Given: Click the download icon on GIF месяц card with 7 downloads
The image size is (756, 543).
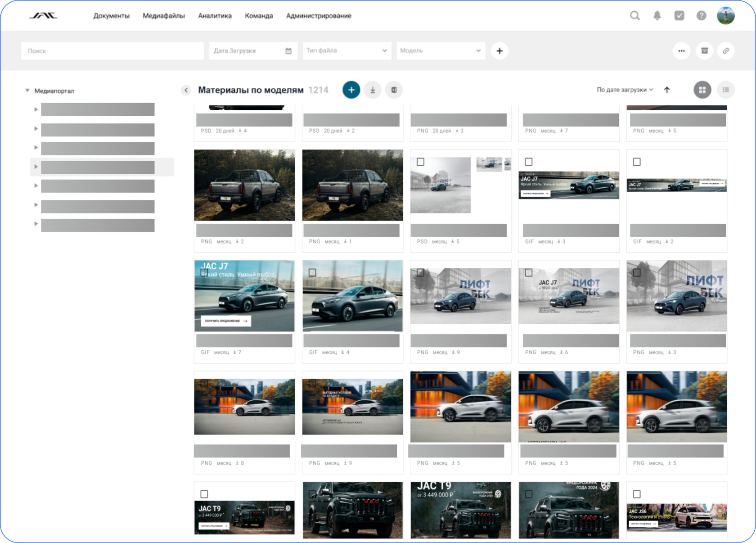Looking at the screenshot, I should pos(234,353).
